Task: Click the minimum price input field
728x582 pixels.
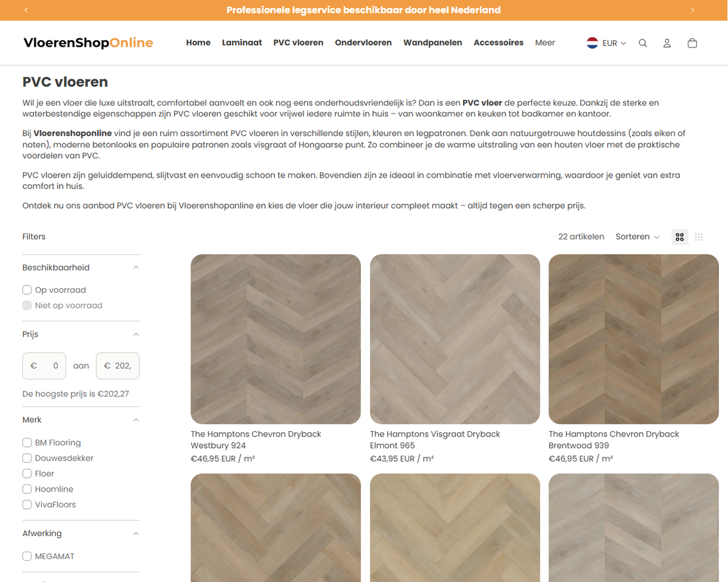Action: [x=44, y=366]
